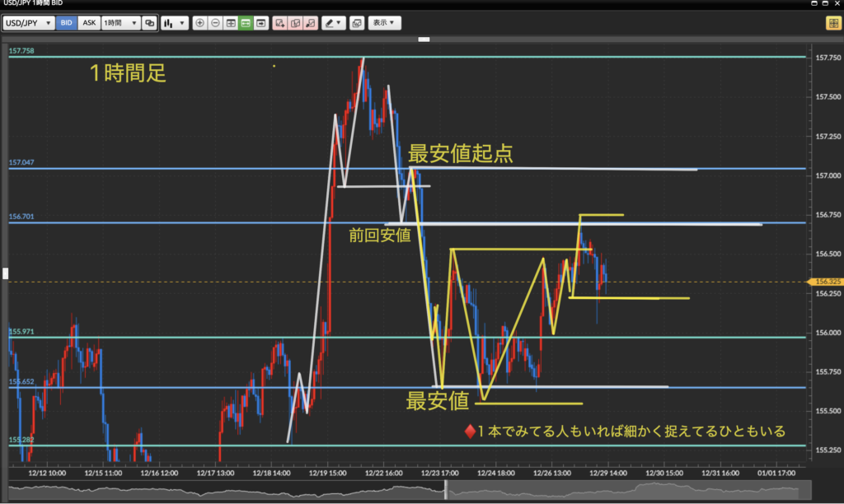Toggle the middle pink indicator button
Screen dimensions: 844x504
[x=295, y=23]
